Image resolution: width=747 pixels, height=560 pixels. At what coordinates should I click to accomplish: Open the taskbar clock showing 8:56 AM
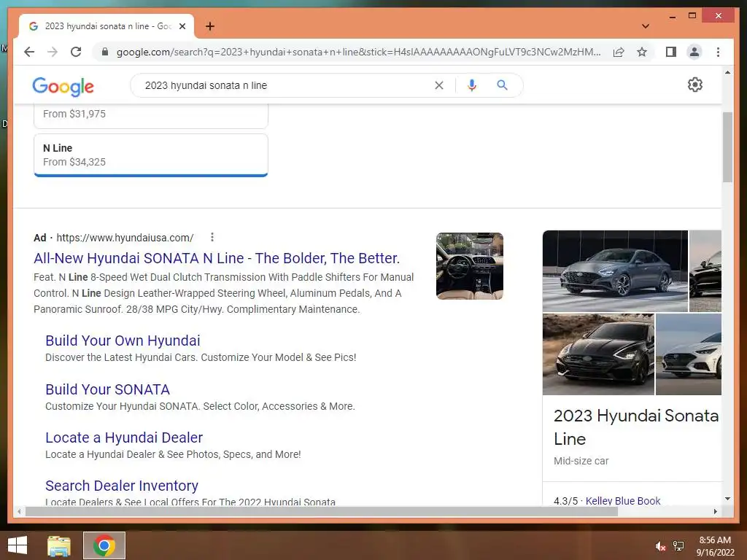[715, 546]
